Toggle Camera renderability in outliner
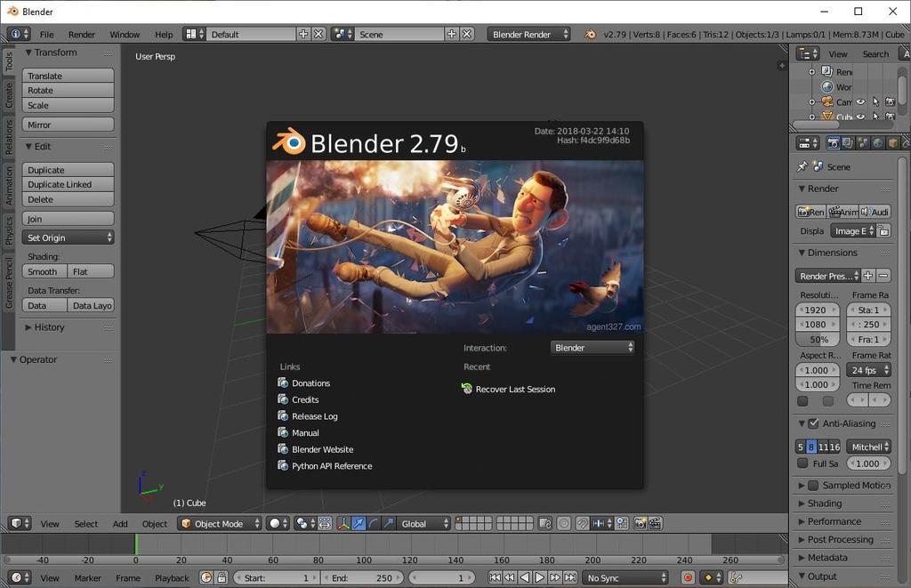This screenshot has width=911, height=588. 890,101
